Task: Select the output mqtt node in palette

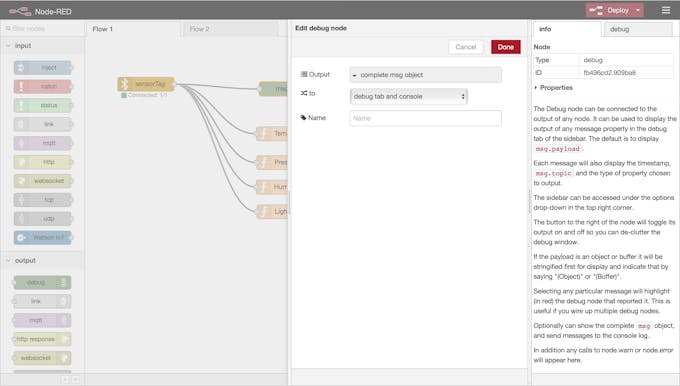Action: [x=42, y=320]
